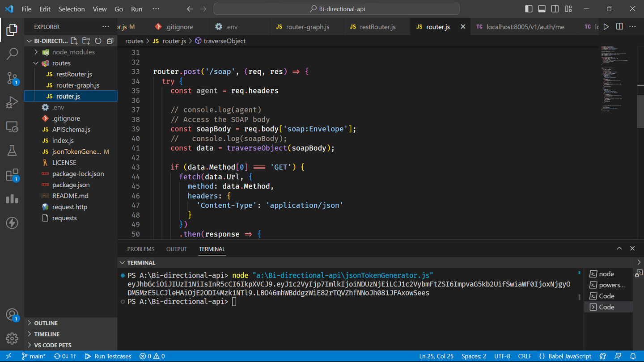Create a new folder in Explorer

[x=86, y=41]
